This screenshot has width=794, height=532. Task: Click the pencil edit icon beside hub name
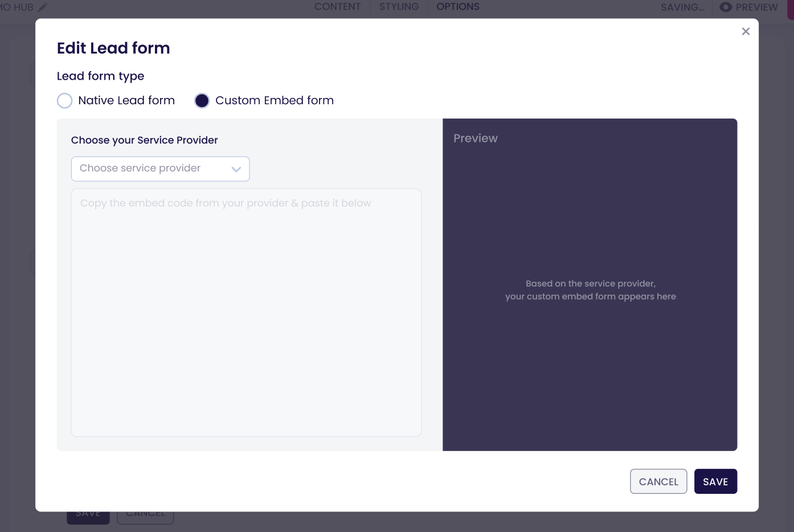43,7
